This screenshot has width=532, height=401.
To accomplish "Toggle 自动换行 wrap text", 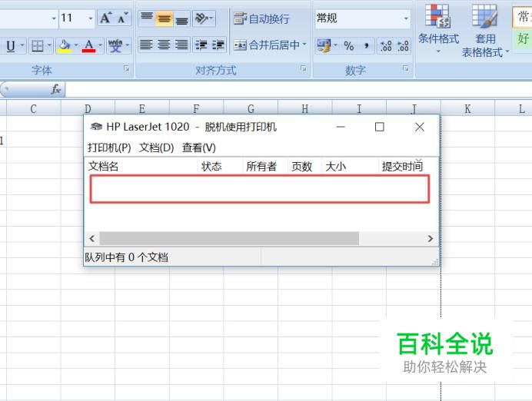I will point(261,18).
